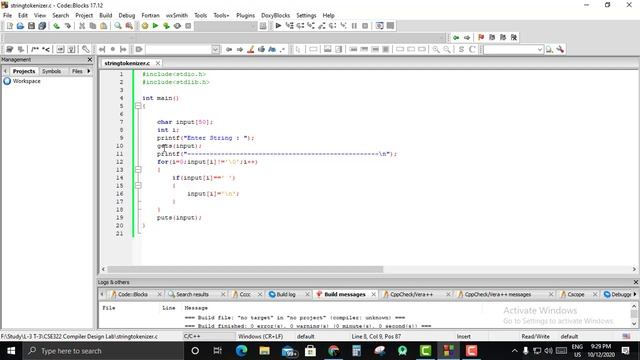Click the Step into debug icon

[x=311, y=26]
